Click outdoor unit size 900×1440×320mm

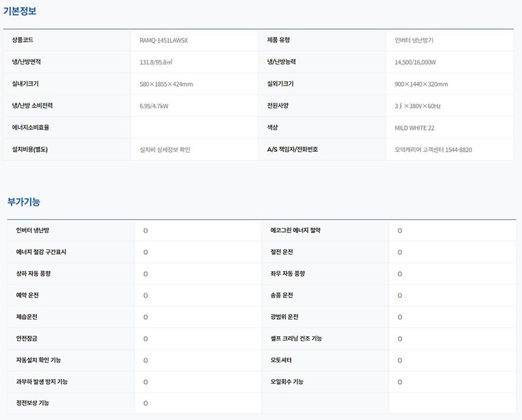coord(421,84)
